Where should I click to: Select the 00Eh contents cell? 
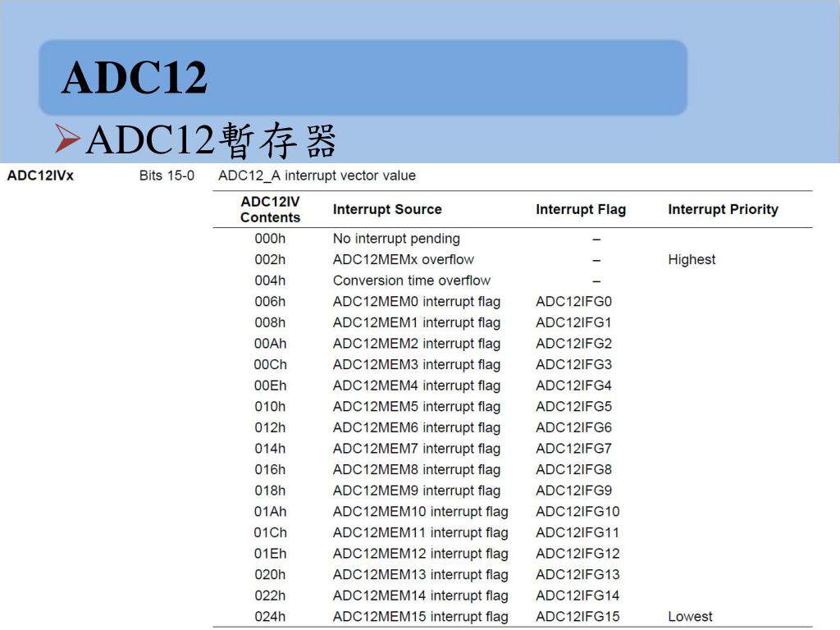click(x=270, y=386)
